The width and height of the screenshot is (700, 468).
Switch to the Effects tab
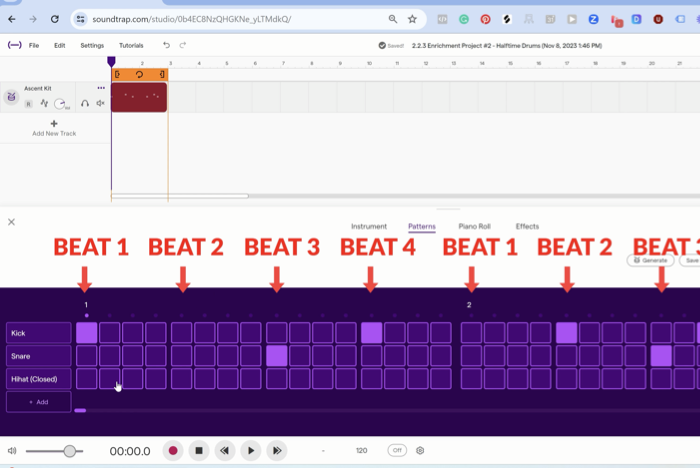[x=527, y=226]
